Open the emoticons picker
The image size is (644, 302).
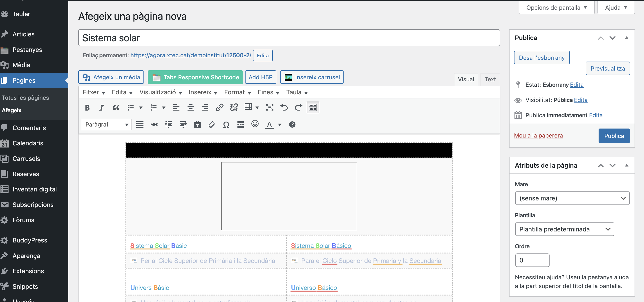255,124
